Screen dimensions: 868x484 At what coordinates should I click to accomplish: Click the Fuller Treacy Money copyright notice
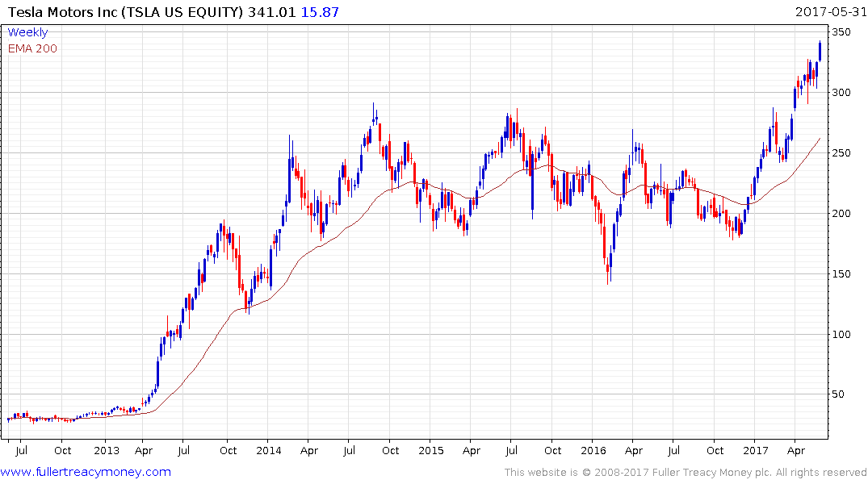pos(686,473)
